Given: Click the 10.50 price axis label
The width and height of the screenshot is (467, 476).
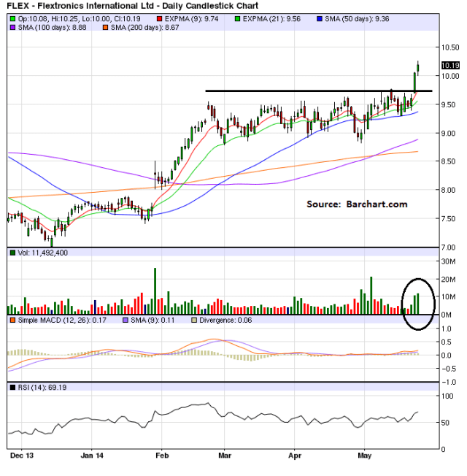Looking at the screenshot, I should pos(449,47).
